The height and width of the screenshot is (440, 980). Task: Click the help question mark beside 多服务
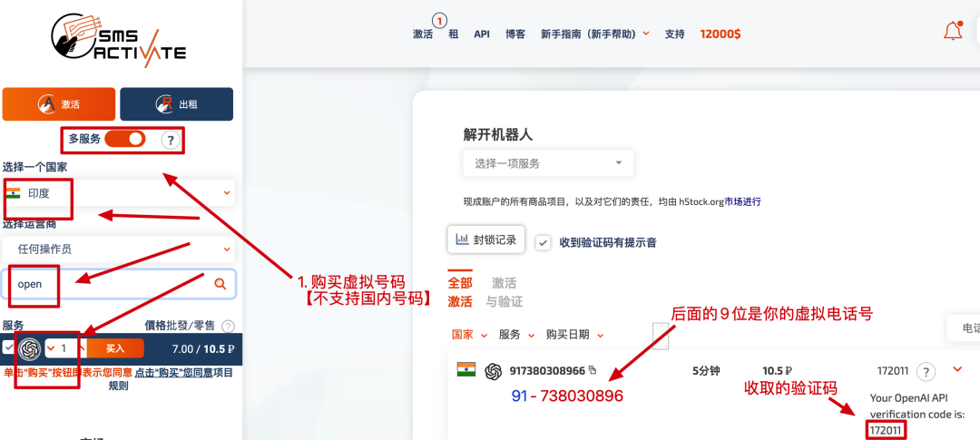click(x=169, y=140)
